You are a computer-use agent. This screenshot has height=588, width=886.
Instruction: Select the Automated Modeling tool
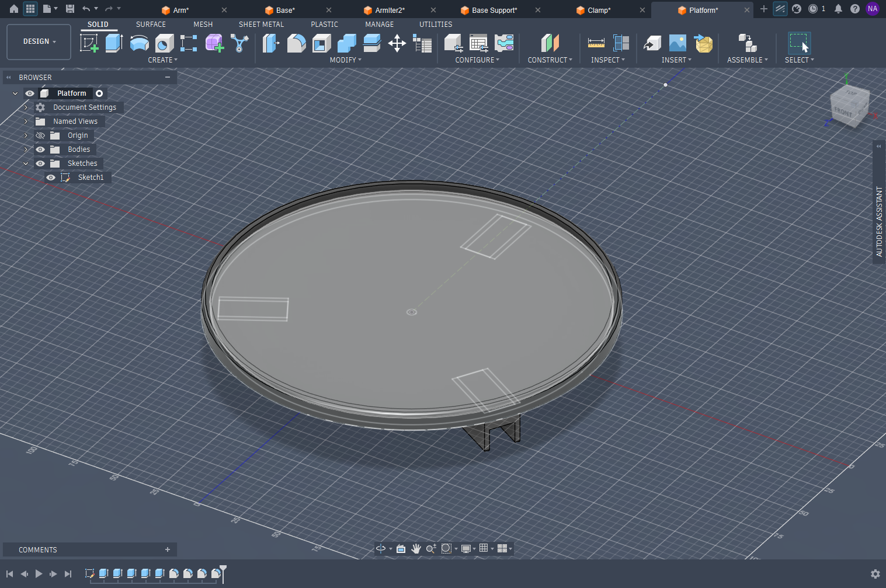click(x=239, y=43)
